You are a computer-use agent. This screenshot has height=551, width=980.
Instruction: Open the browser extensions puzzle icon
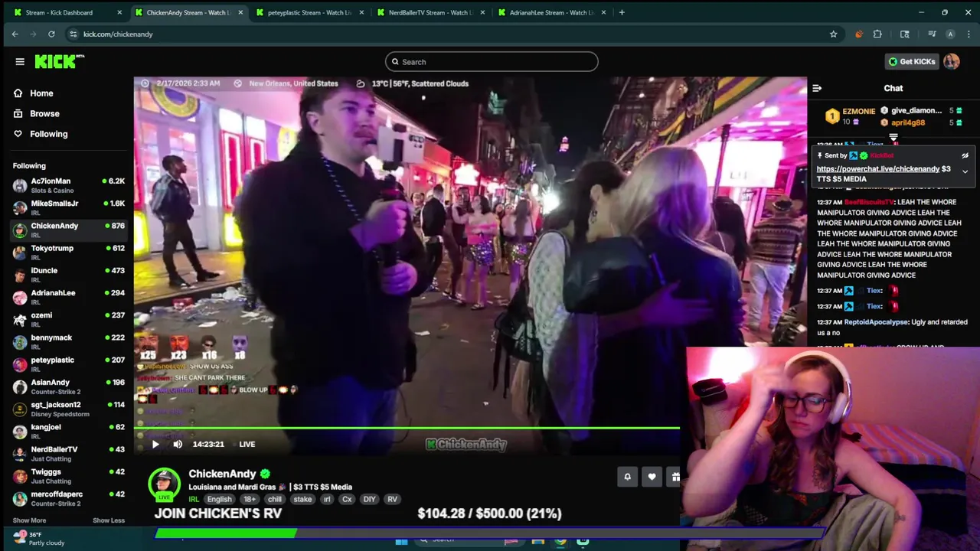[x=877, y=34]
